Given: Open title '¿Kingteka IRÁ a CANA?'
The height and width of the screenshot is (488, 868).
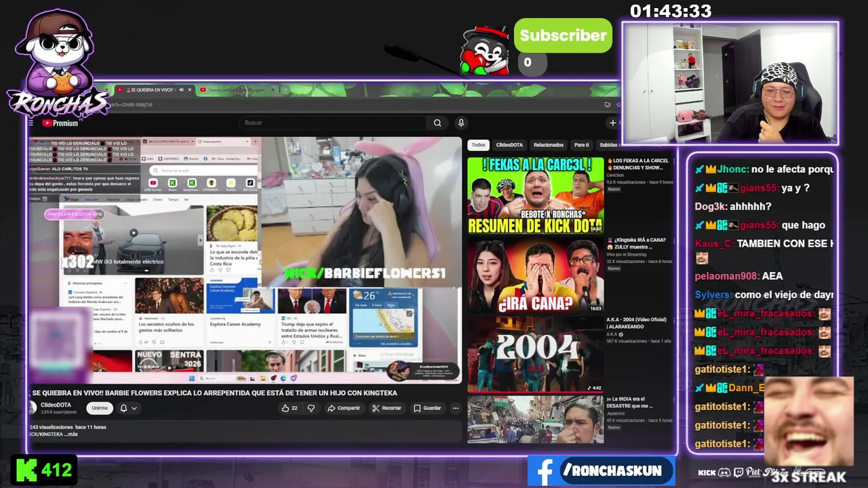Looking at the screenshot, I should [637, 243].
